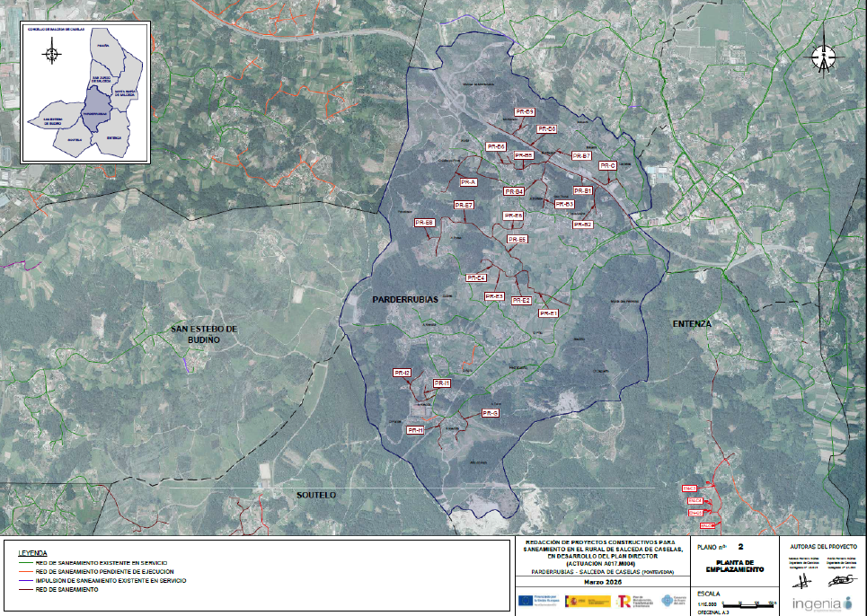The image size is (867, 616).
Task: Select the PR-A map label
Action: [465, 182]
